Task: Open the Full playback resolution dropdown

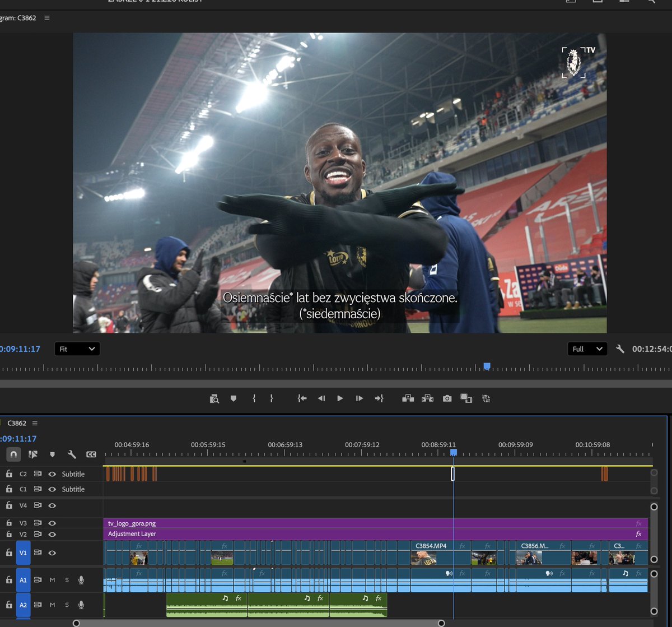Action: coord(587,349)
